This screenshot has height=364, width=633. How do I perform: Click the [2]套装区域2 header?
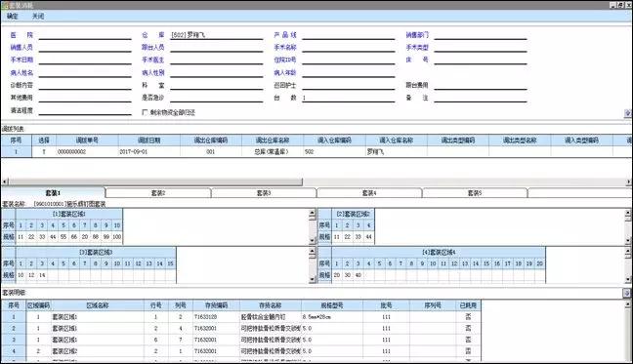pyautogui.click(x=354, y=214)
